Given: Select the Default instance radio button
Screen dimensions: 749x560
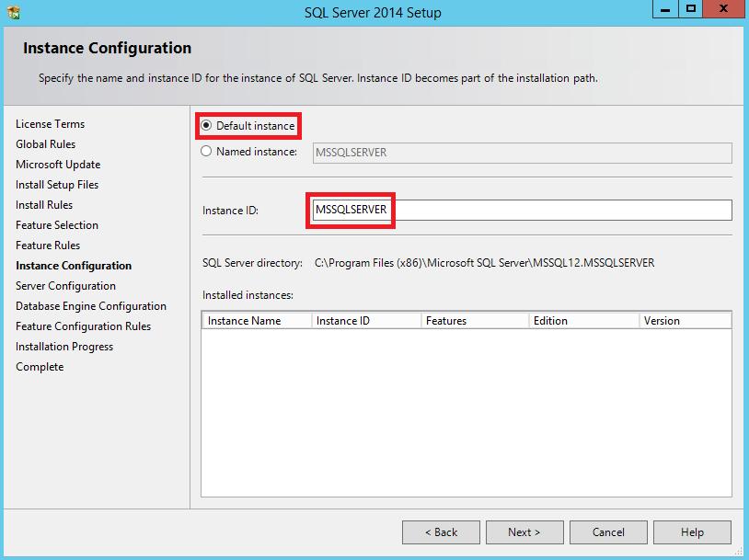Looking at the screenshot, I should tap(206, 126).
